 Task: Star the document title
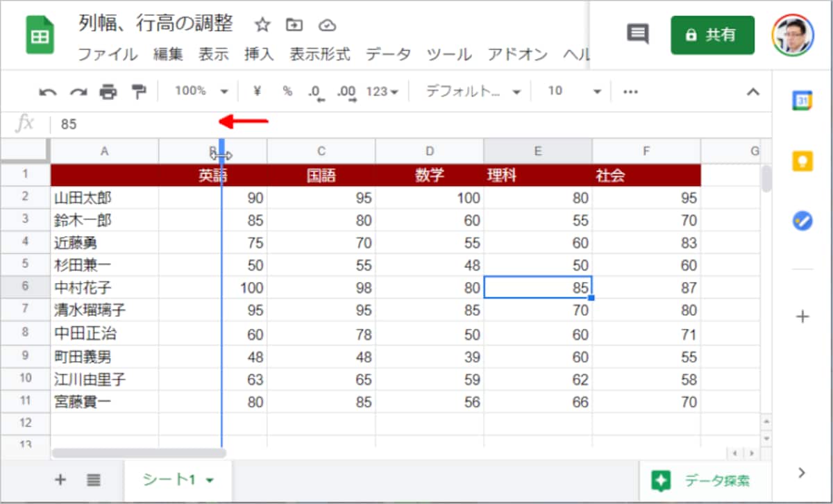coord(262,25)
